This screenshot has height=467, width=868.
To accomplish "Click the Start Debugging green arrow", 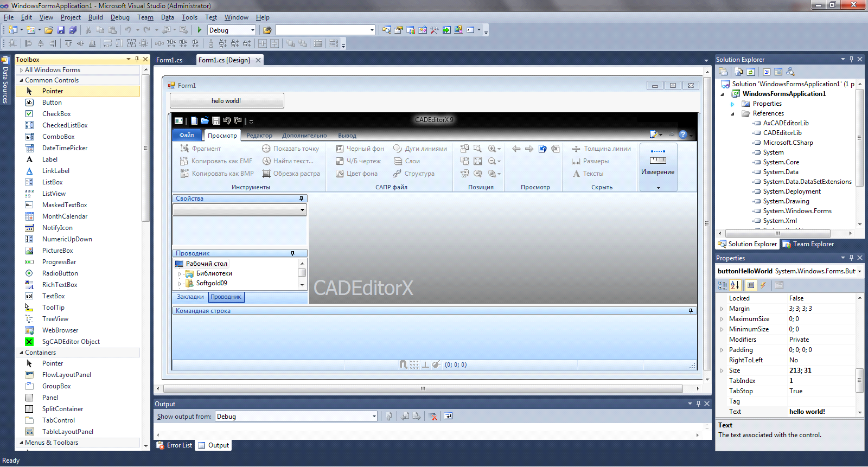I will pos(200,30).
